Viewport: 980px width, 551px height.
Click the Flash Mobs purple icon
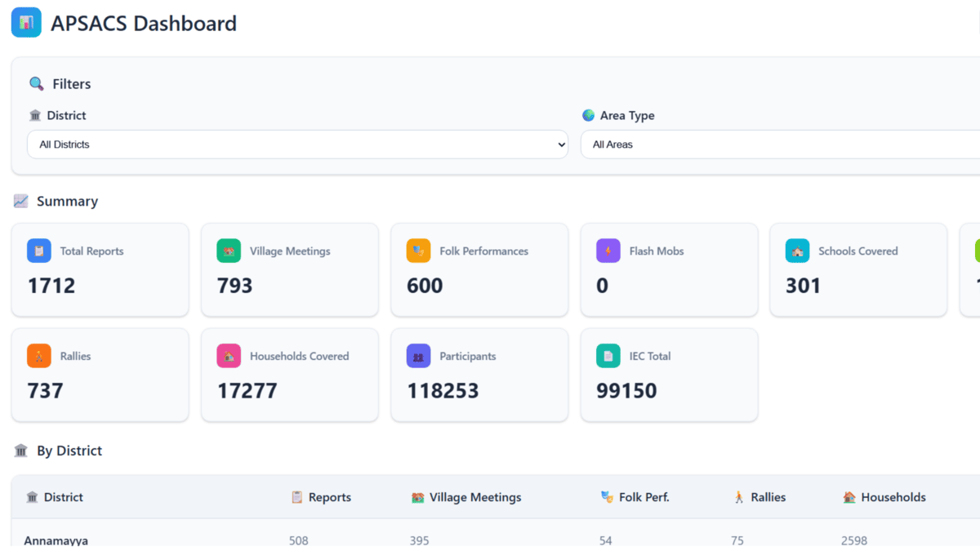click(x=608, y=251)
